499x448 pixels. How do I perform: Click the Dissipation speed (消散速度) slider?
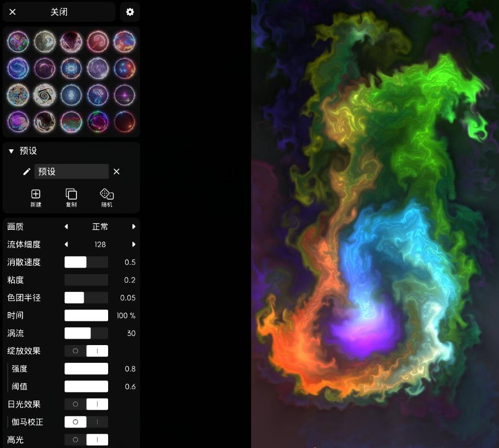point(86,262)
